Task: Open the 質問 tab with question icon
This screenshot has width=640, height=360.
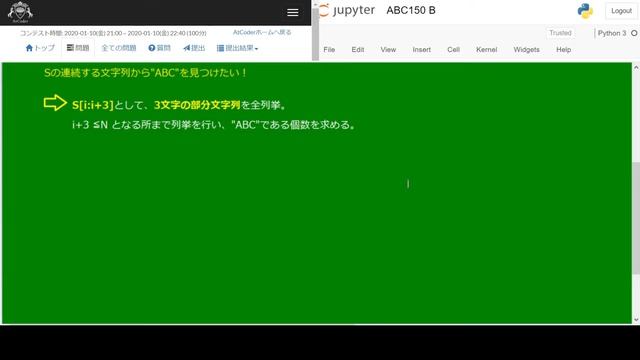Action: click(x=160, y=48)
